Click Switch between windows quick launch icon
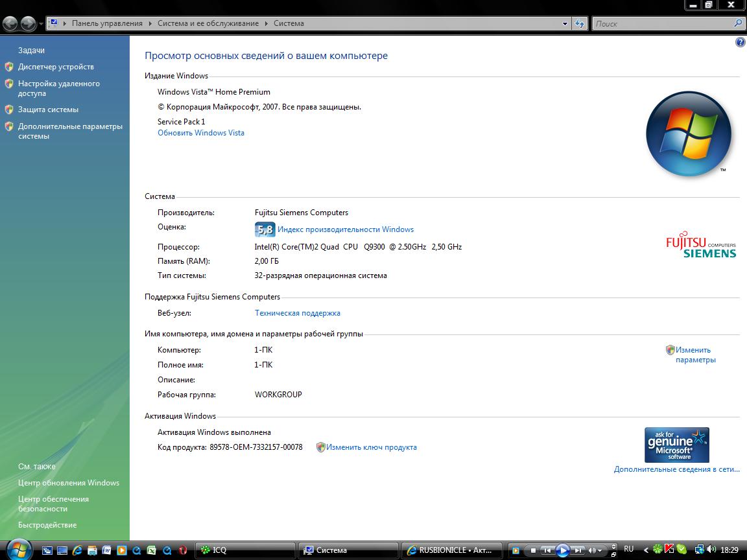 pos(47,550)
